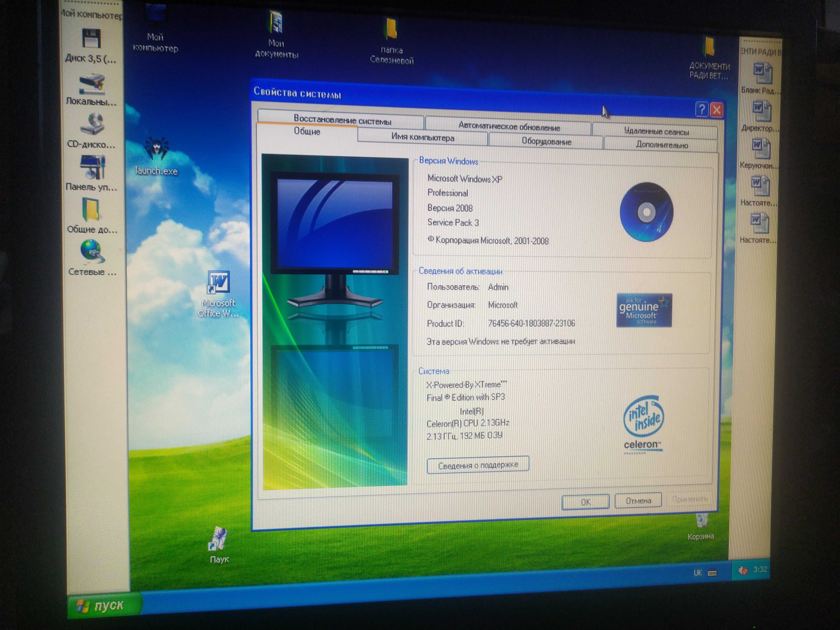This screenshot has width=840, height=630.
Task: Click the help question mark button
Action: (702, 110)
